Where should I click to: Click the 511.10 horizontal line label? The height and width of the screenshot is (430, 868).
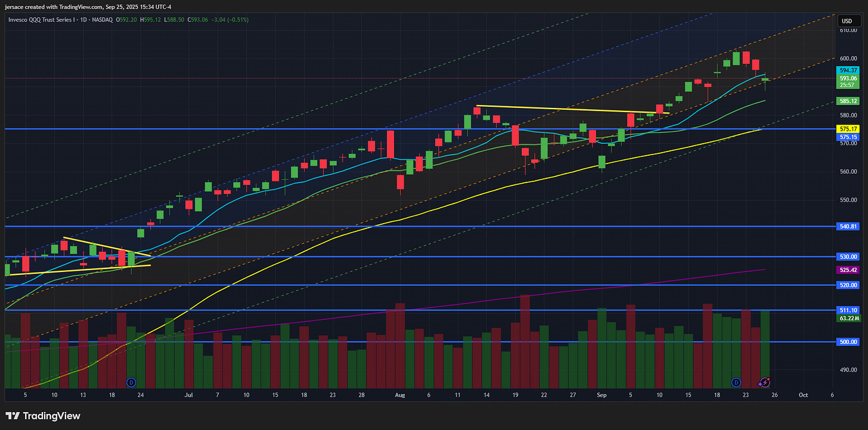pyautogui.click(x=848, y=310)
